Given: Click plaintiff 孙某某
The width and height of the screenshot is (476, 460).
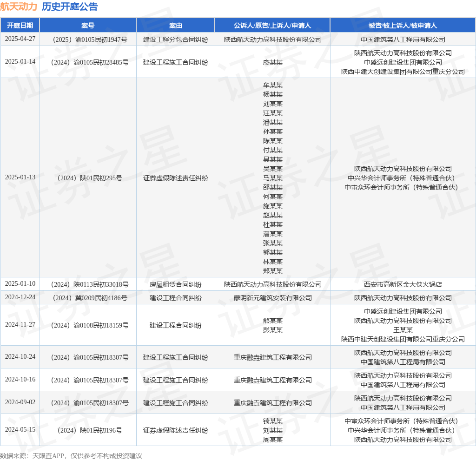Looking at the screenshot, I should (272, 131).
